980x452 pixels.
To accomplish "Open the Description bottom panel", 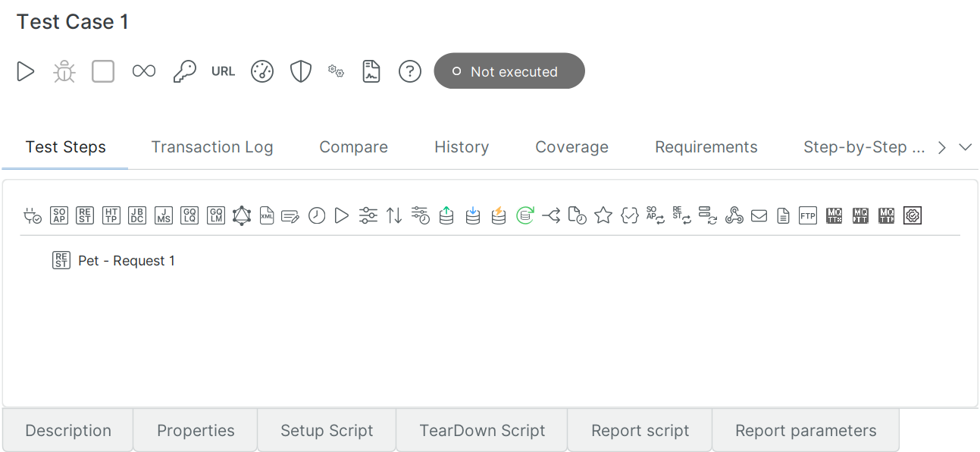I will tap(68, 431).
